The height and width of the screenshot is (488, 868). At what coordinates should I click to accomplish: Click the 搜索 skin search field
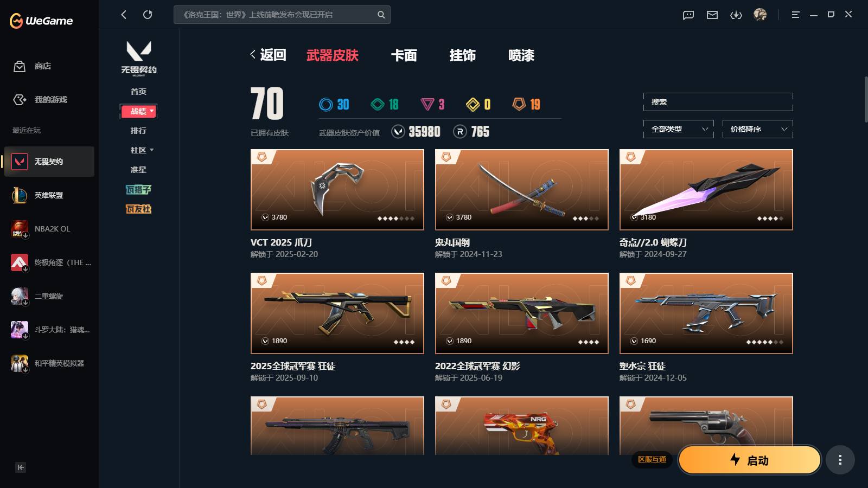tap(718, 102)
